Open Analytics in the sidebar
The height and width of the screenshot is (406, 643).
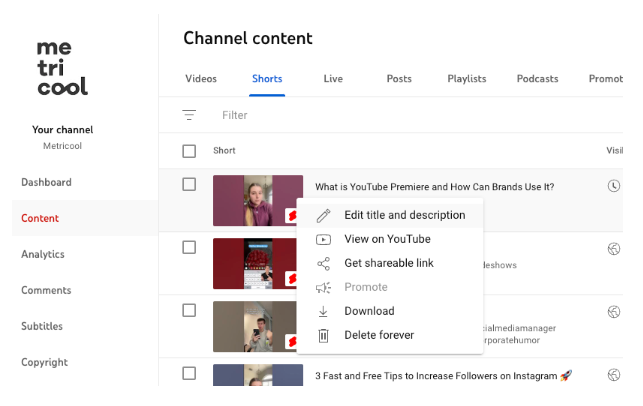click(x=43, y=254)
